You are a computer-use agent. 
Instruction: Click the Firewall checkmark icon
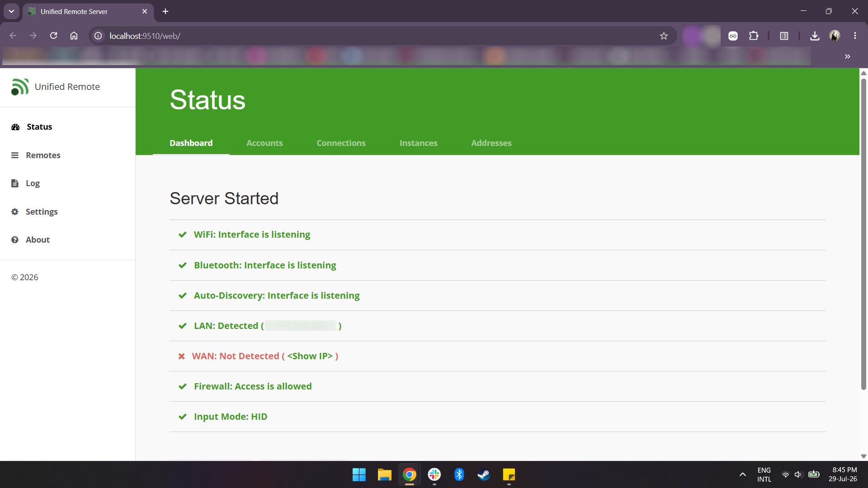tap(183, 386)
